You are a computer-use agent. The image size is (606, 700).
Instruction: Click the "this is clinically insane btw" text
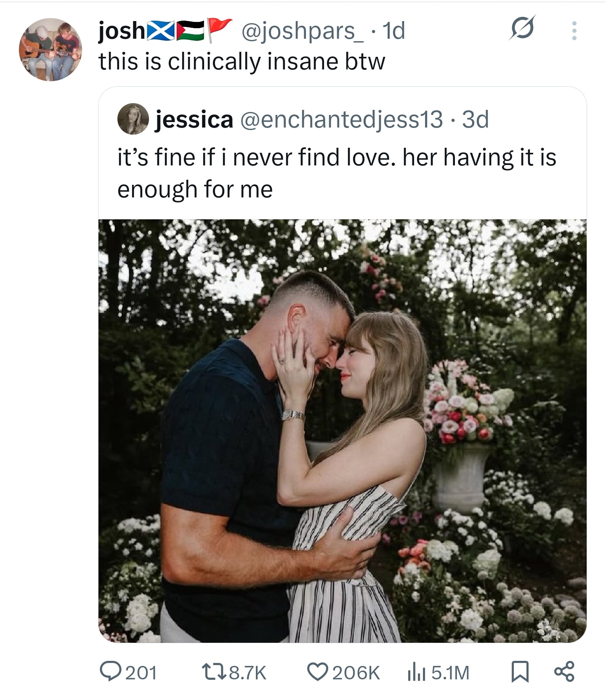coord(242,61)
